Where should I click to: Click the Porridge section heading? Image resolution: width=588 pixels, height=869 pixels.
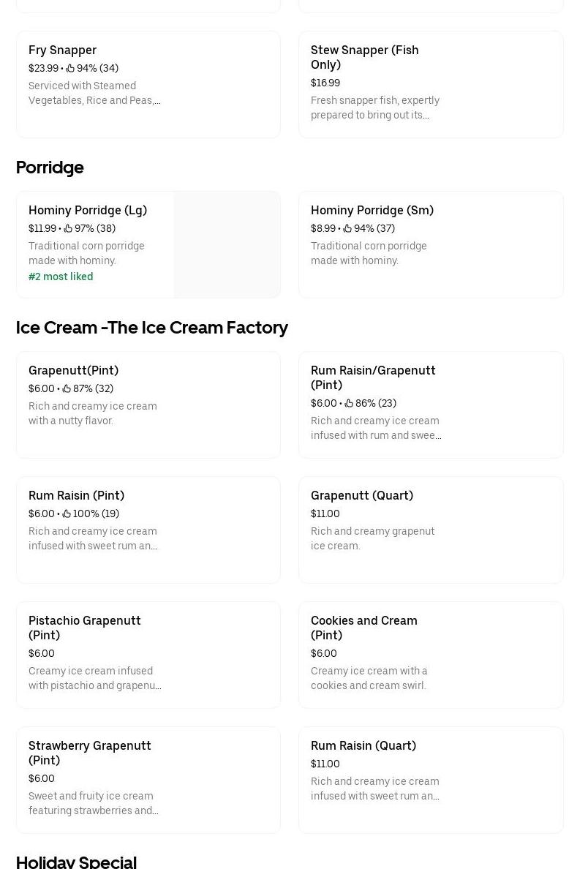pyautogui.click(x=50, y=168)
